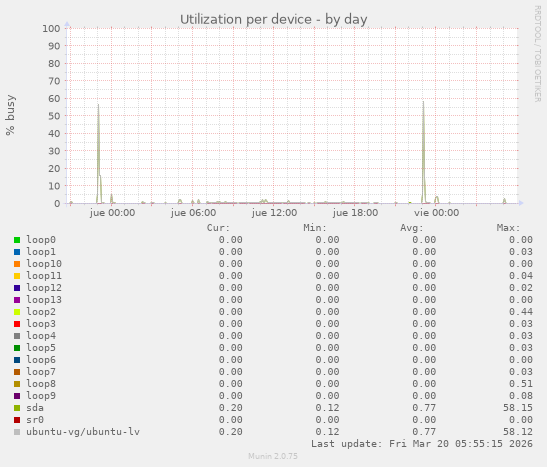Click the 50 y-axis tick label
This screenshot has width=547, height=467.
pos(54,116)
